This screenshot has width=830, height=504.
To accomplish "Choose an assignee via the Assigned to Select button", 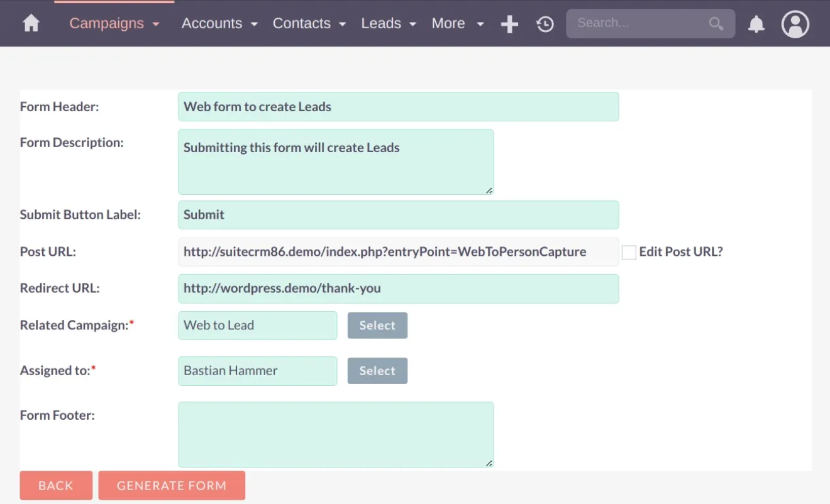I will coord(377,370).
